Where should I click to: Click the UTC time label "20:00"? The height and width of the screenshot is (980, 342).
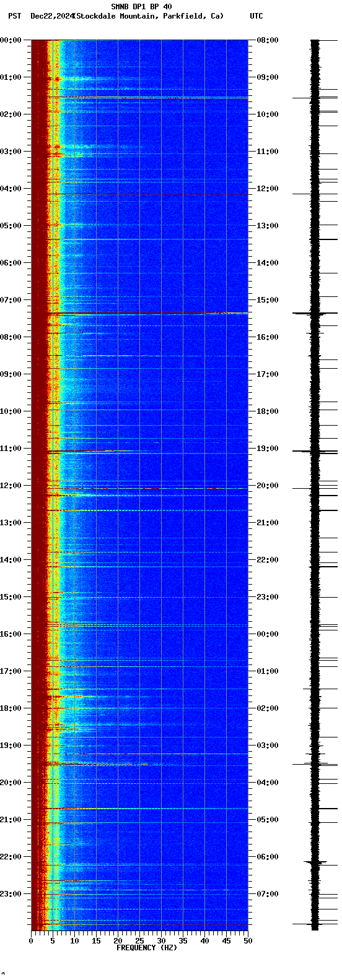pyautogui.click(x=268, y=486)
